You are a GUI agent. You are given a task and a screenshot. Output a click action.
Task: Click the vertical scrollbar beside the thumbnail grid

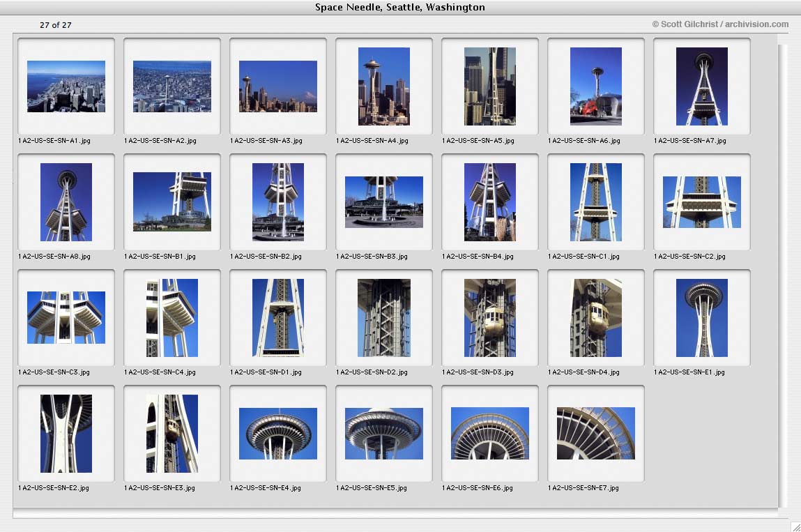(x=782, y=276)
